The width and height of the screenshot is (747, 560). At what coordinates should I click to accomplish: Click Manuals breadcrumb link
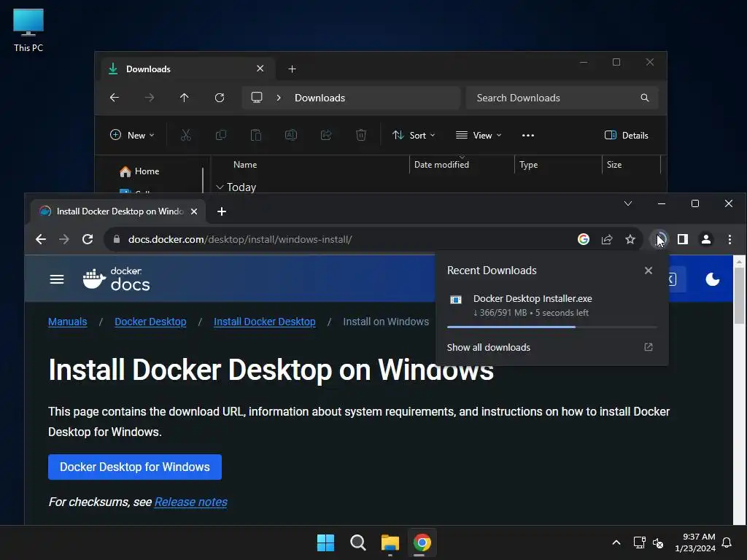tap(68, 322)
